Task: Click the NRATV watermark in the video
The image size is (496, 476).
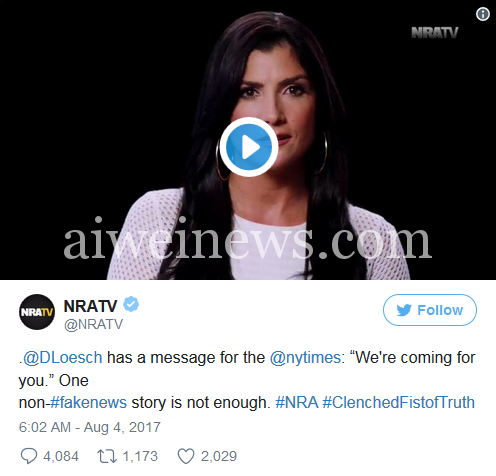Action: 434,33
